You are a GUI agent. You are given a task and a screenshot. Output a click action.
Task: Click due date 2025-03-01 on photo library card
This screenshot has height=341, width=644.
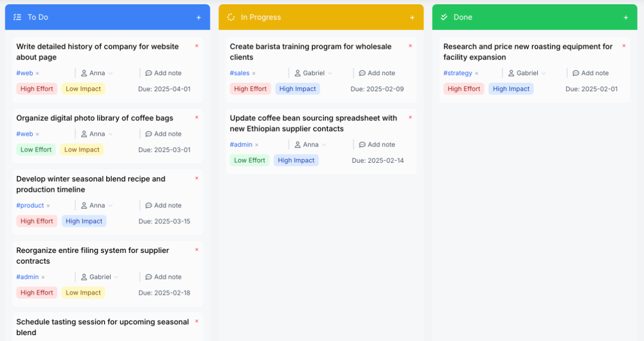(x=164, y=150)
